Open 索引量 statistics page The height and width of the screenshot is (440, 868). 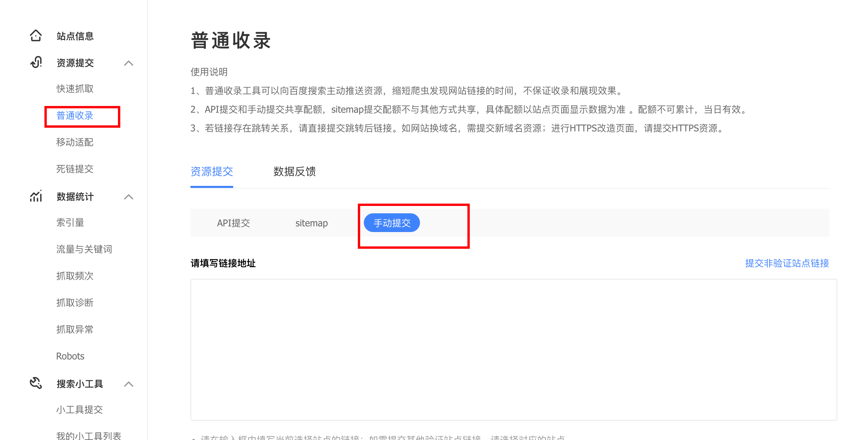point(70,223)
